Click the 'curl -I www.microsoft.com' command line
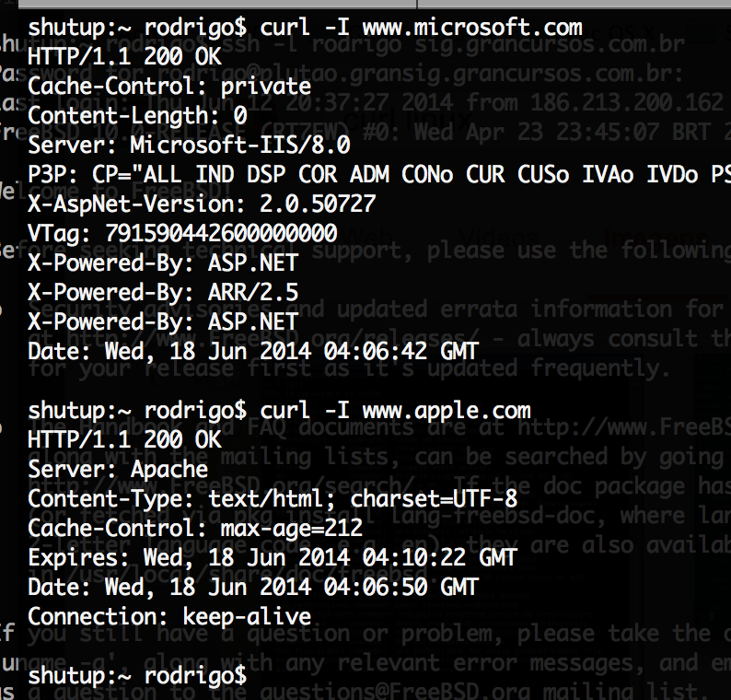Image resolution: width=731 pixels, height=700 pixels. coord(305,28)
